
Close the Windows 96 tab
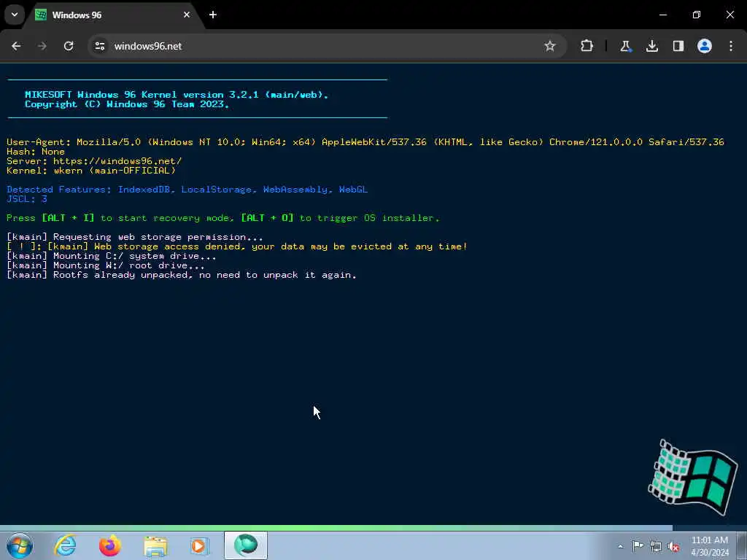pyautogui.click(x=187, y=15)
